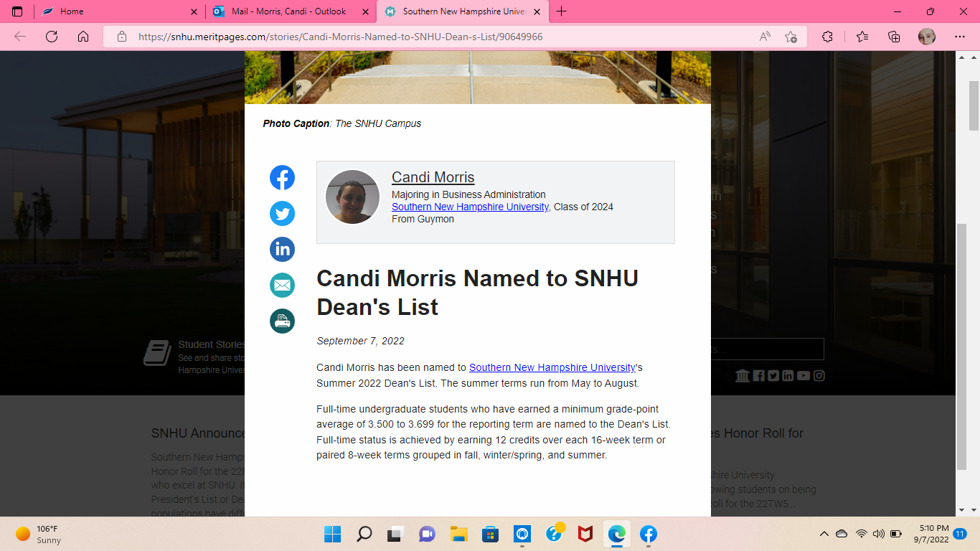Image resolution: width=980 pixels, height=551 pixels.
Task: Open the tab actions menu
Action: [x=17, y=11]
